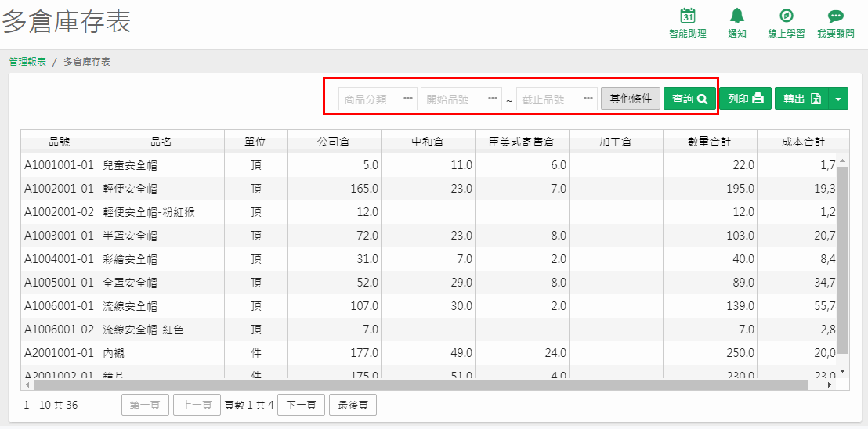Sort by the 臣美式寄售倉 column header

(x=522, y=142)
